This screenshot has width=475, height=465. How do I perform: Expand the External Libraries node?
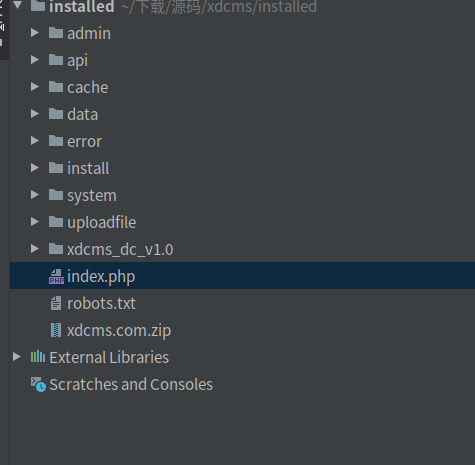(17, 357)
